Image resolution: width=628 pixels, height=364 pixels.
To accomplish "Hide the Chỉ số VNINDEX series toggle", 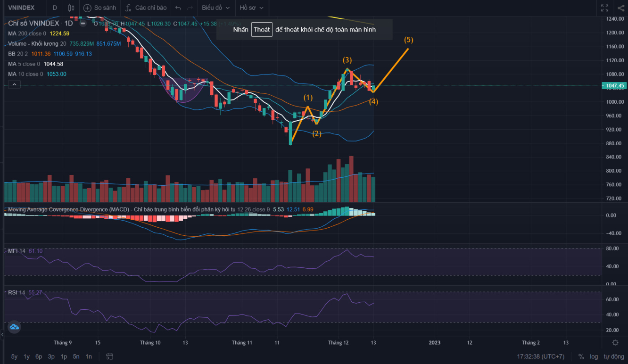I will click(83, 23).
